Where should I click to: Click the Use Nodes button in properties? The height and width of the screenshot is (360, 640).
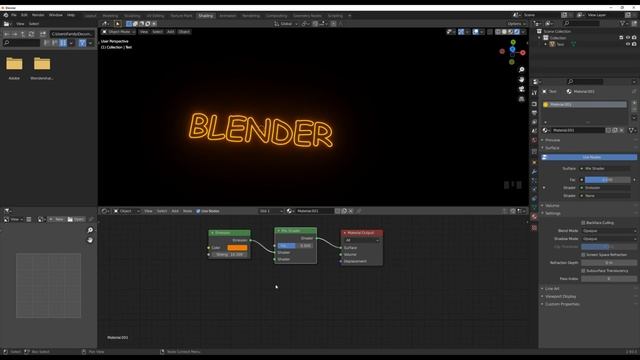[589, 157]
